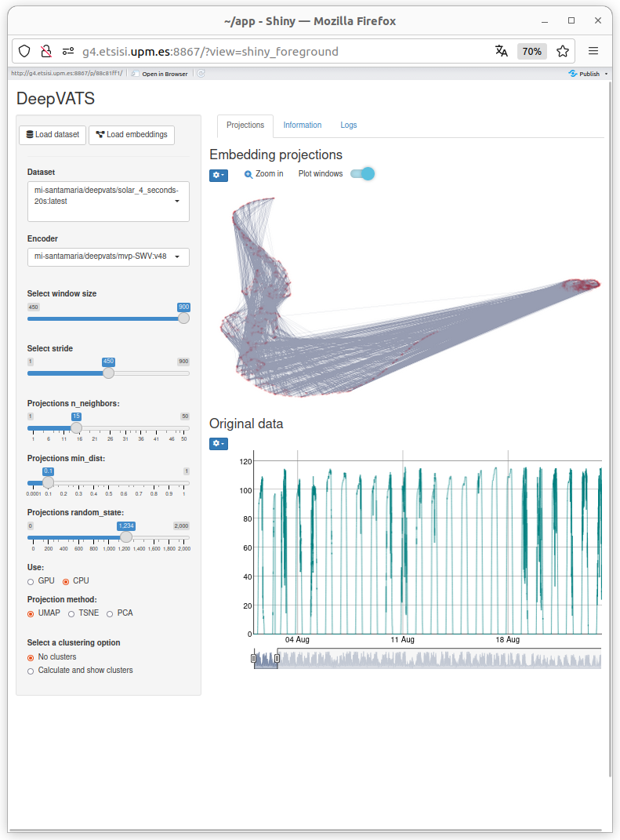
Task: Click the embedding projections scatter plot
Action: pos(410,298)
